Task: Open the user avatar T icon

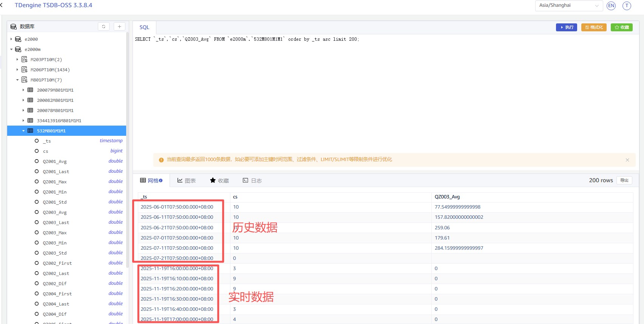Action: coord(627,6)
